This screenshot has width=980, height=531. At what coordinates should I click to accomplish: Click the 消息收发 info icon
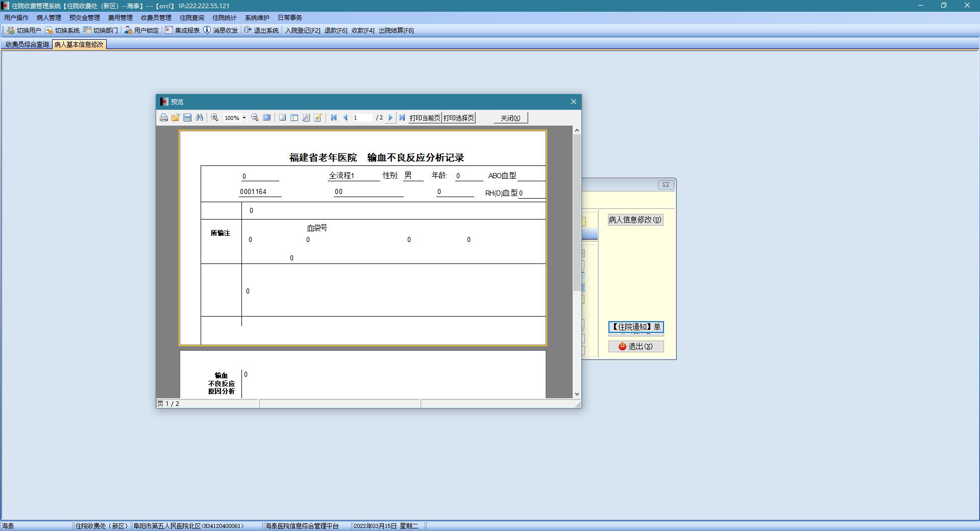[207, 31]
